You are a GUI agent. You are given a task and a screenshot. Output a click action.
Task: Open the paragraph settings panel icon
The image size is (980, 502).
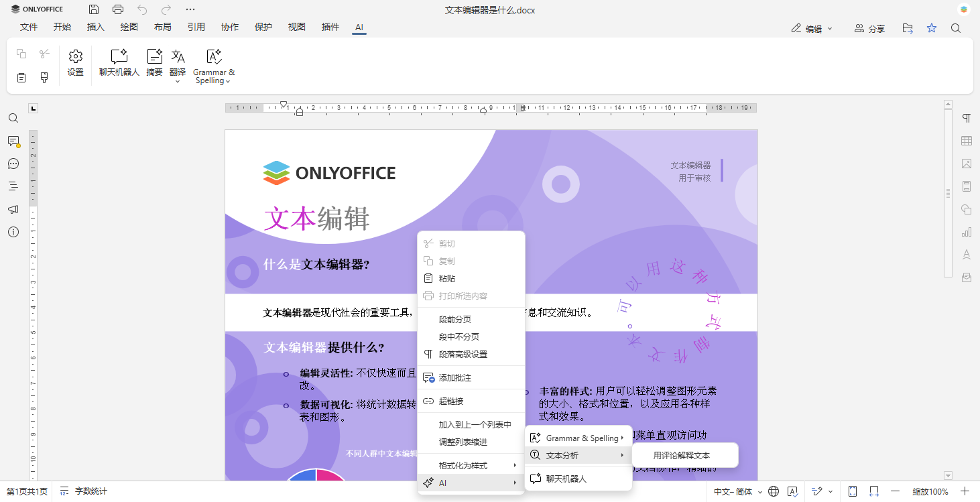tap(966, 118)
